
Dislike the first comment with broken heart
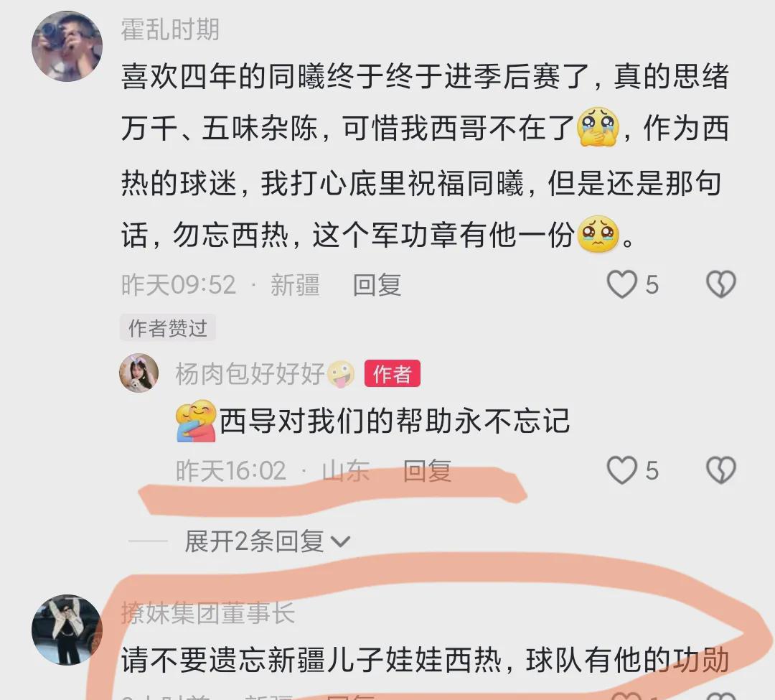point(721,284)
